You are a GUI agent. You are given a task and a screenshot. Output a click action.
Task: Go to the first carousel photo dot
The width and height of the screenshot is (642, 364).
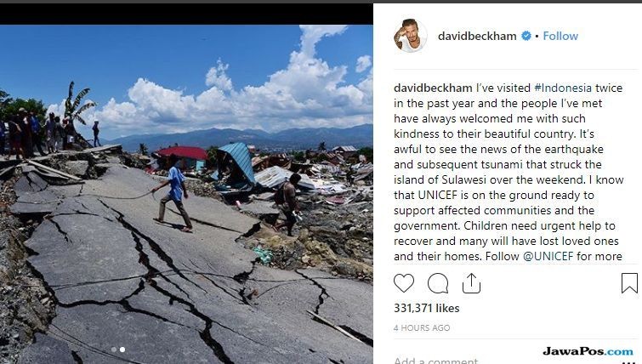[x=114, y=350]
